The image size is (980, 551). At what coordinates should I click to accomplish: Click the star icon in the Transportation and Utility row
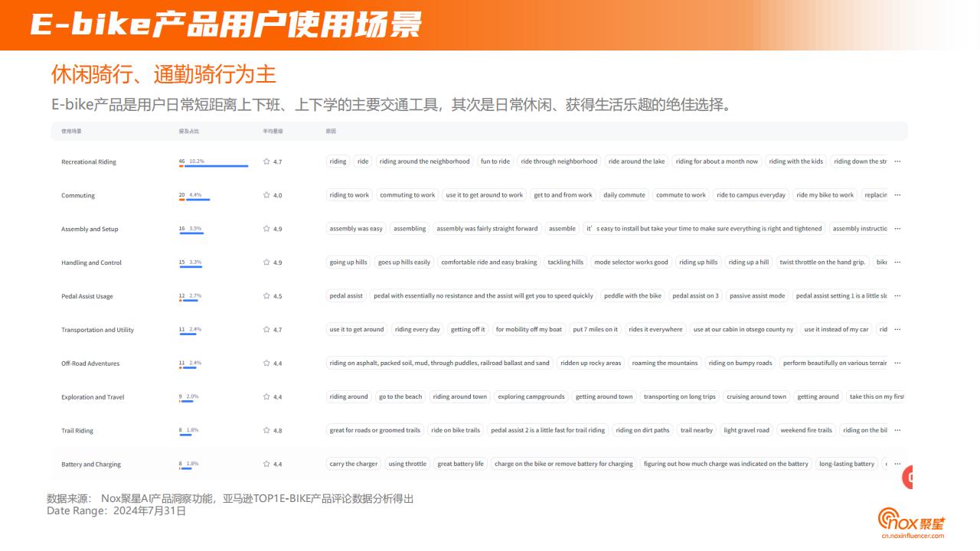coord(266,330)
